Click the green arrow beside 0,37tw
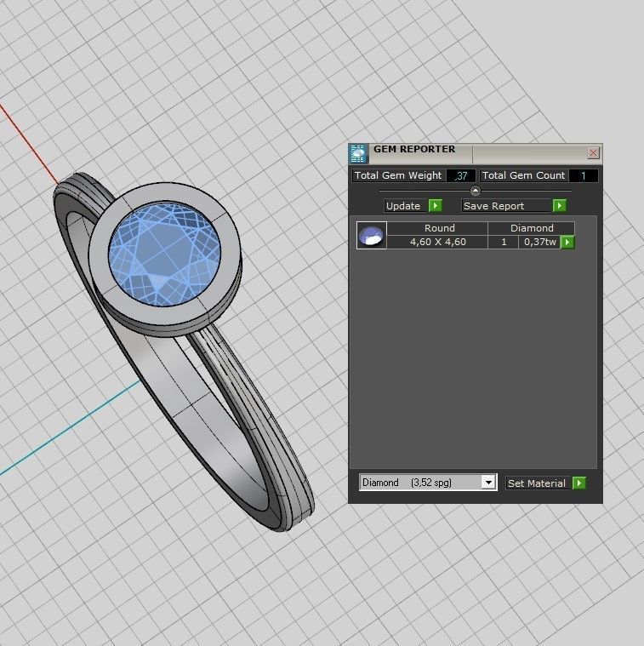The image size is (644, 646). [567, 243]
